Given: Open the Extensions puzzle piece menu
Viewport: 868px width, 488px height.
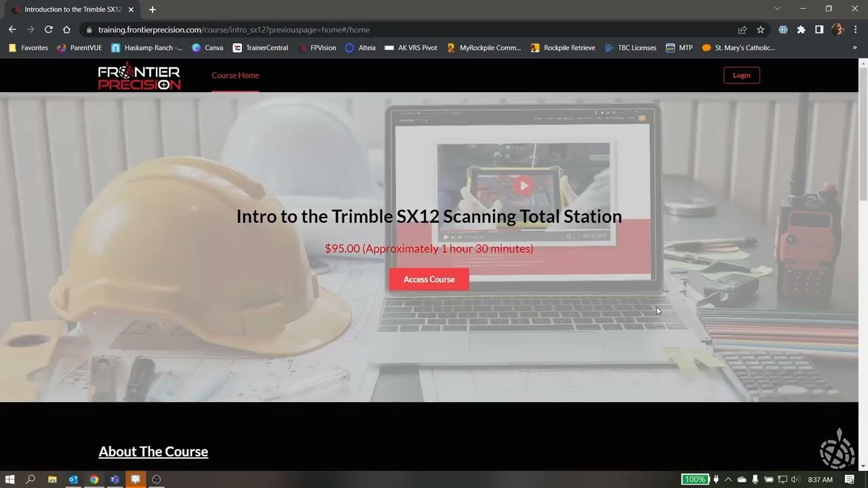Looking at the screenshot, I should pos(801,30).
